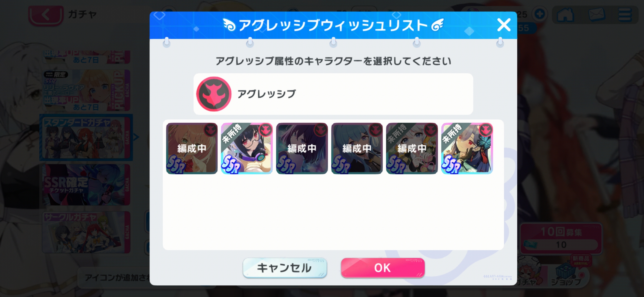The width and height of the screenshot is (644, 297).
Task: Select the gray-haired kimono SSR character
Action: 467,148
